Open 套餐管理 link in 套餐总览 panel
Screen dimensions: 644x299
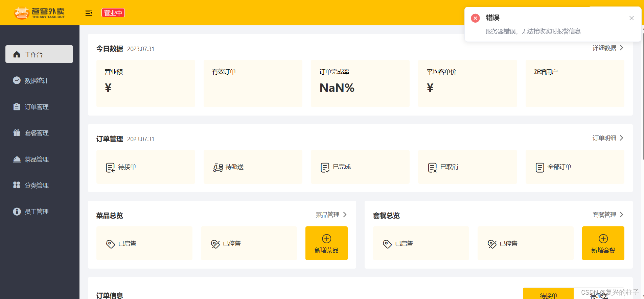pyautogui.click(x=604, y=215)
